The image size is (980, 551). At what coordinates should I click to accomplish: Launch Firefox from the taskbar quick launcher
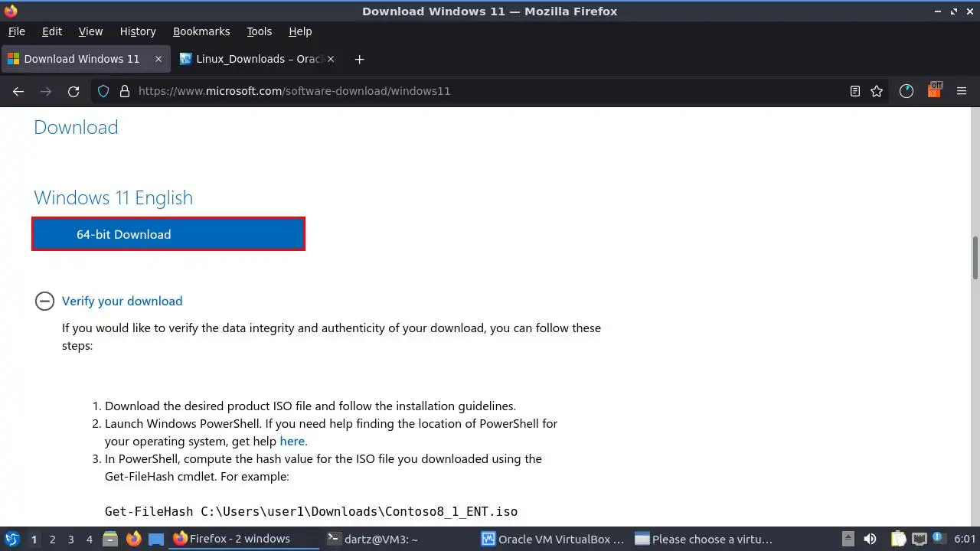tap(133, 539)
